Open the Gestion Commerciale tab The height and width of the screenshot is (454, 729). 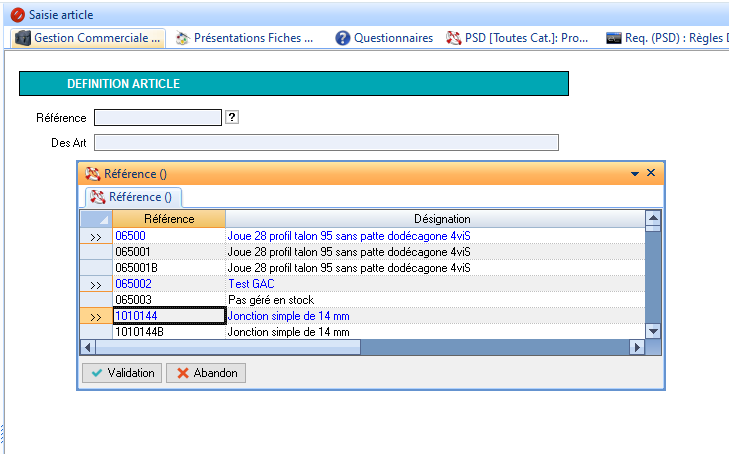point(88,38)
